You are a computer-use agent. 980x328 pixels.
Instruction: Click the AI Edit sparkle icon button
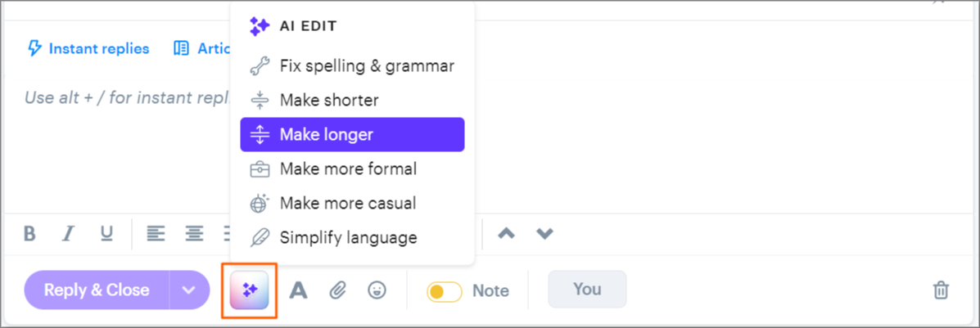(x=251, y=290)
